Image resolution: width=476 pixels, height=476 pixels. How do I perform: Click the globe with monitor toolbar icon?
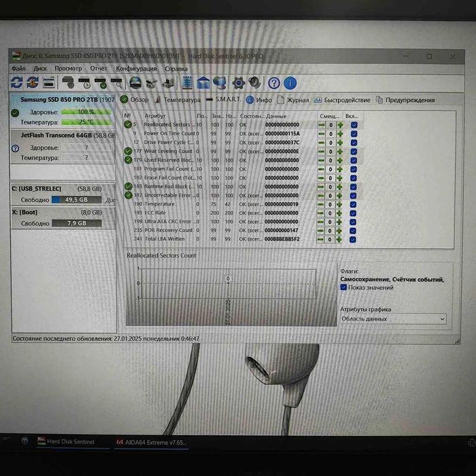coord(220,82)
